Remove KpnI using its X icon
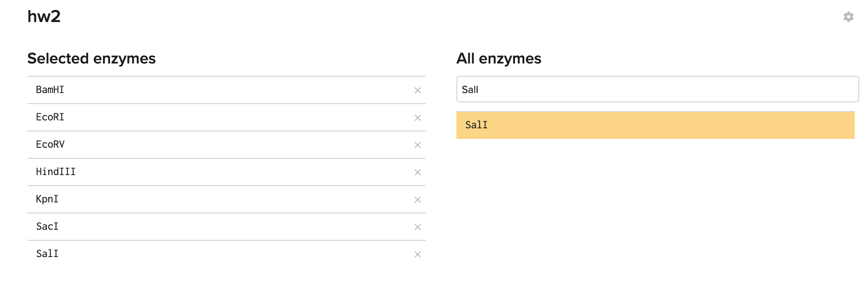 coord(418,200)
